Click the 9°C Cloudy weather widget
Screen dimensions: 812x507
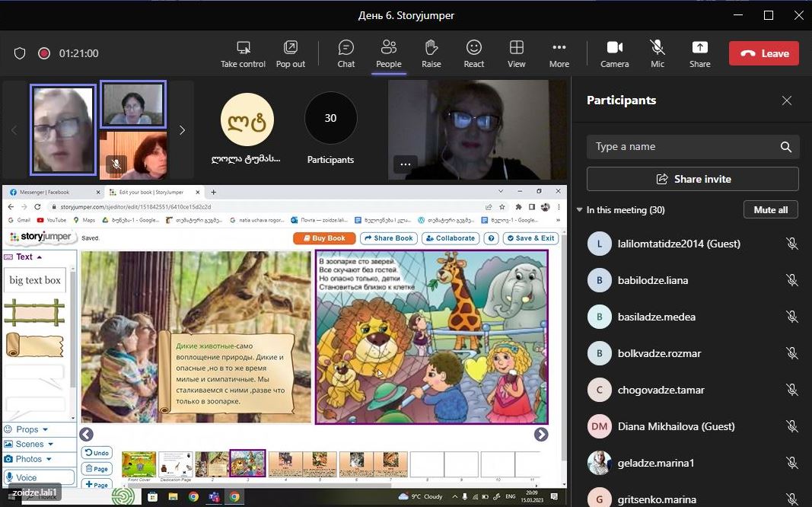[x=421, y=496]
